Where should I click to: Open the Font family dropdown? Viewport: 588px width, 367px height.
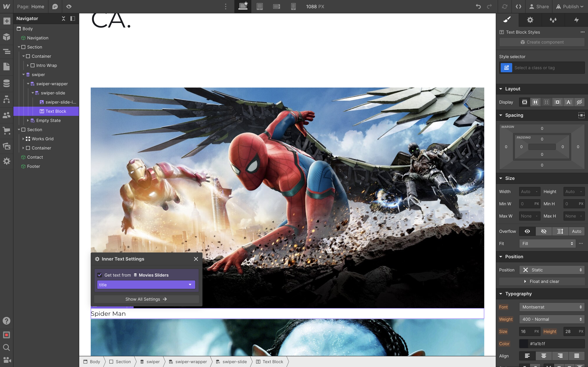point(552,307)
